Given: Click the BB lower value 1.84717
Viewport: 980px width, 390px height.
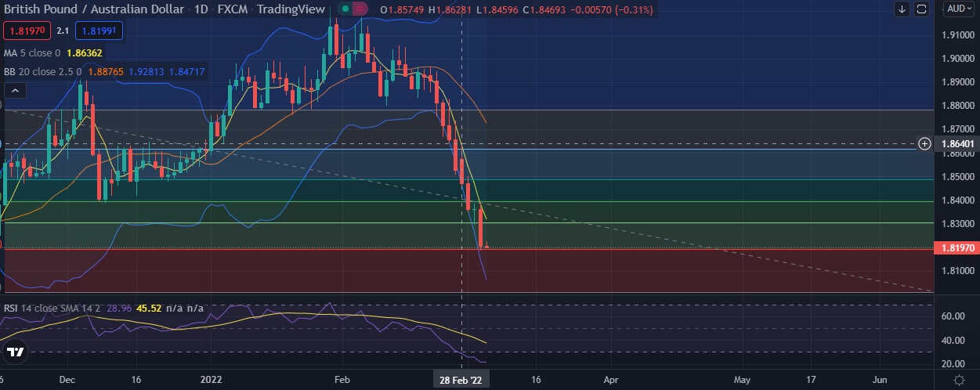Looking at the screenshot, I should point(186,72).
